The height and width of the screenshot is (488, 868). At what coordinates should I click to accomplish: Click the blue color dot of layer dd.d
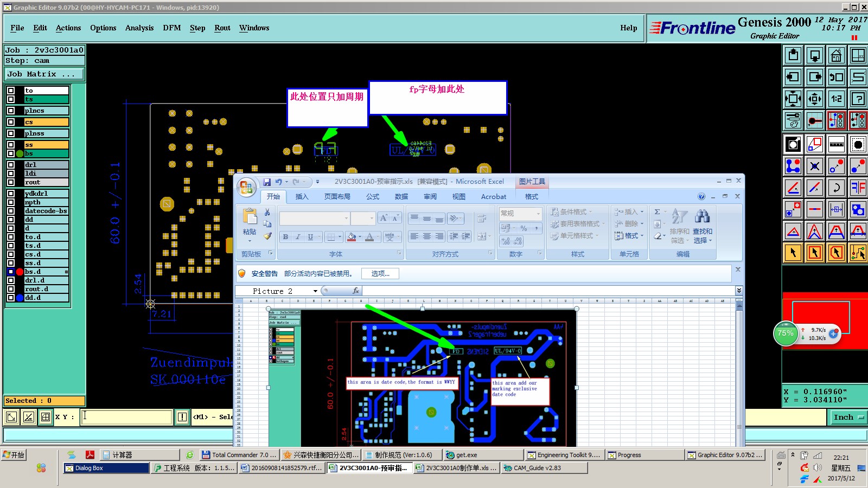click(x=20, y=298)
